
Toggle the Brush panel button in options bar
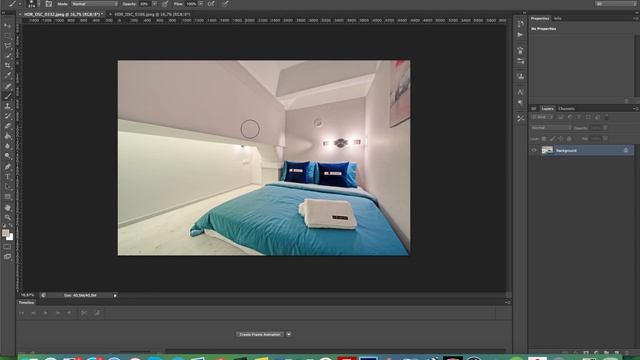[x=49, y=4]
